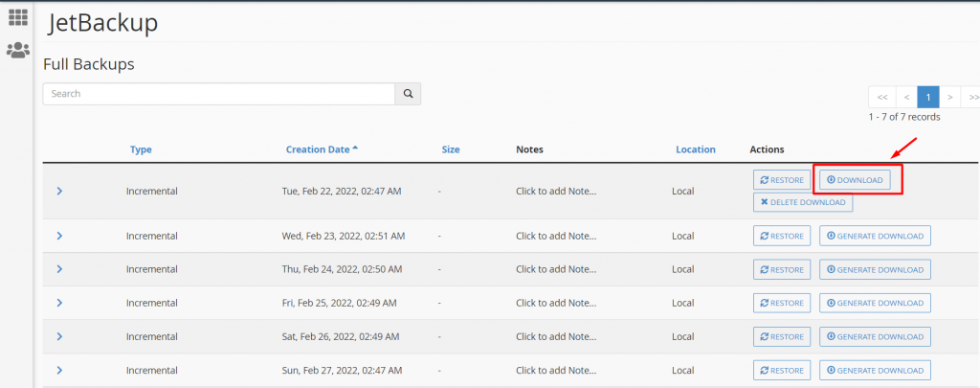Expand the Tue, Feb 22 backup row
The width and height of the screenshot is (980, 388).
click(x=59, y=191)
